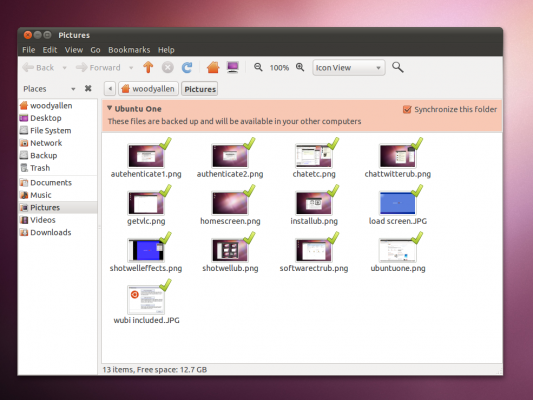This screenshot has height=400, width=533.
Task: Select shotwellub.png thumbnail
Action: [230, 250]
